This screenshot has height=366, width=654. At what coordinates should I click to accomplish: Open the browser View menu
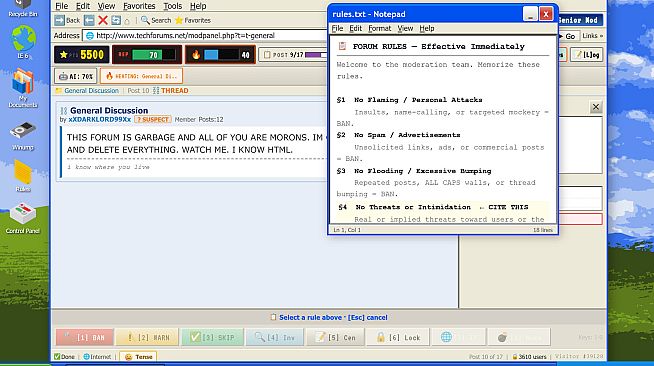(x=106, y=6)
